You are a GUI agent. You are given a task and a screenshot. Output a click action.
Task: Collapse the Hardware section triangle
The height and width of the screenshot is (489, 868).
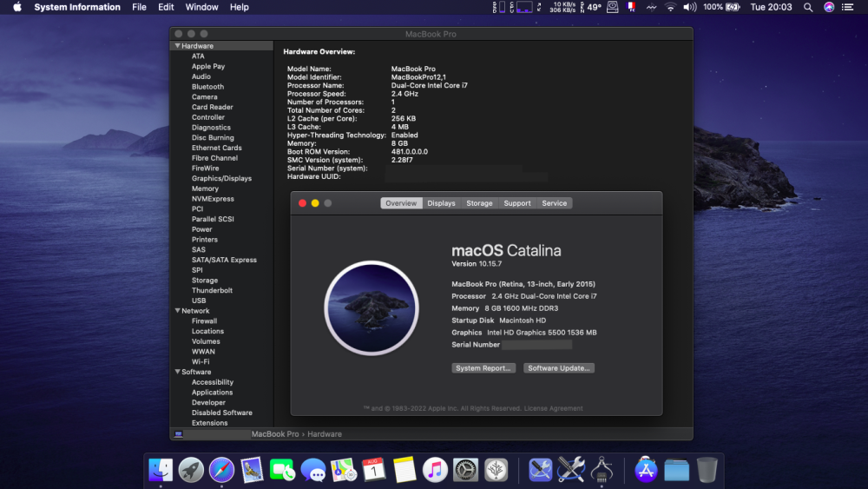coord(177,46)
